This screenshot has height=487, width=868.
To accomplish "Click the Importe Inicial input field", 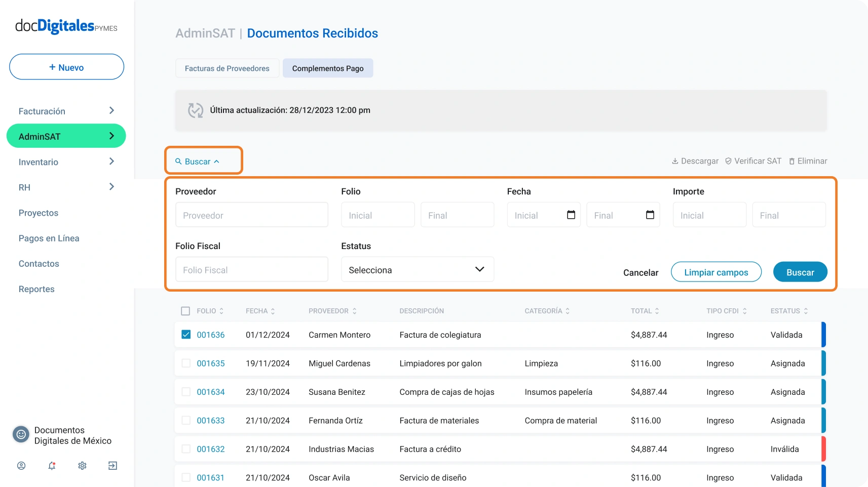I will click(x=709, y=215).
